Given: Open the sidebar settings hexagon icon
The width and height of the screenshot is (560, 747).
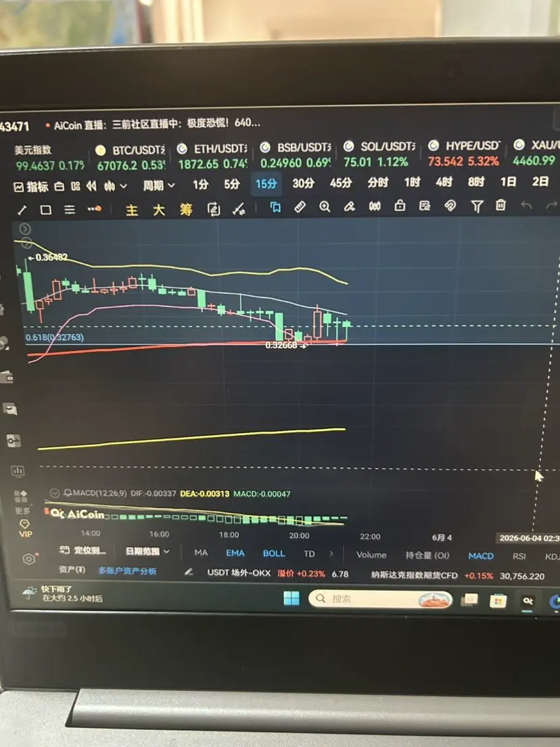Looking at the screenshot, I should tap(30, 559).
